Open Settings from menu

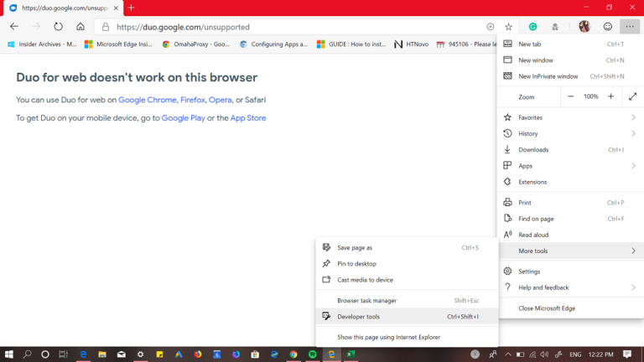point(570,271)
